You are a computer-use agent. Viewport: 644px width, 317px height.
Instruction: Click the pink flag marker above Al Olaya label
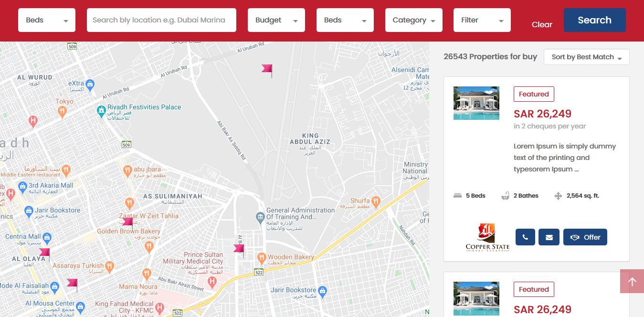point(44,254)
